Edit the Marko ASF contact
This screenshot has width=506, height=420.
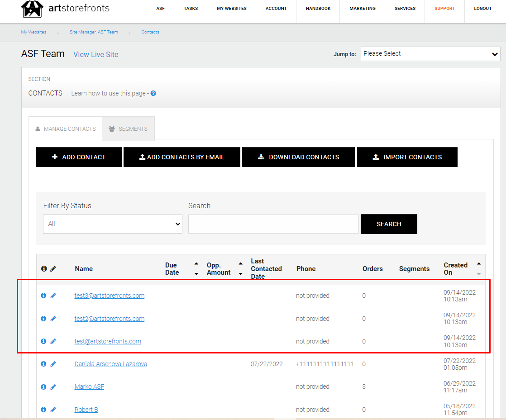pos(53,387)
